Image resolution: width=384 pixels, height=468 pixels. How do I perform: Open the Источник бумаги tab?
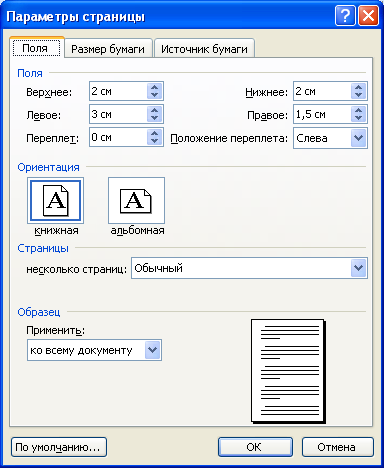[204, 49]
